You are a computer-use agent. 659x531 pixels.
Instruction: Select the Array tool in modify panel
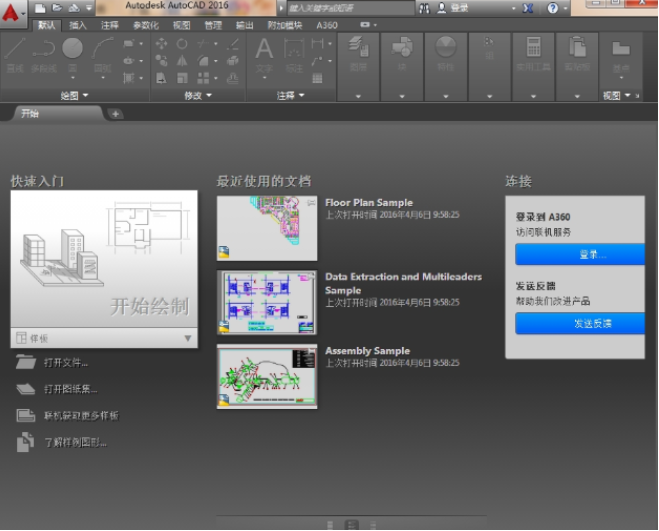tap(203, 78)
